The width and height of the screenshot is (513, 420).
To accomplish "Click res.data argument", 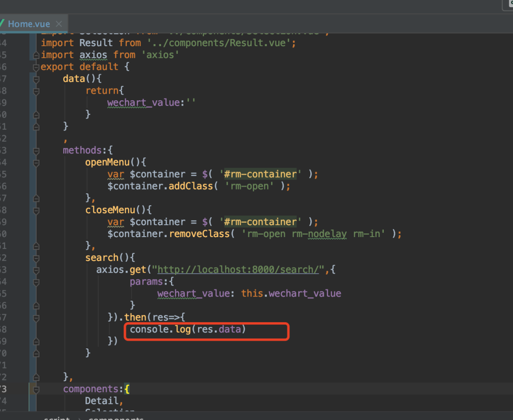I will (x=218, y=329).
